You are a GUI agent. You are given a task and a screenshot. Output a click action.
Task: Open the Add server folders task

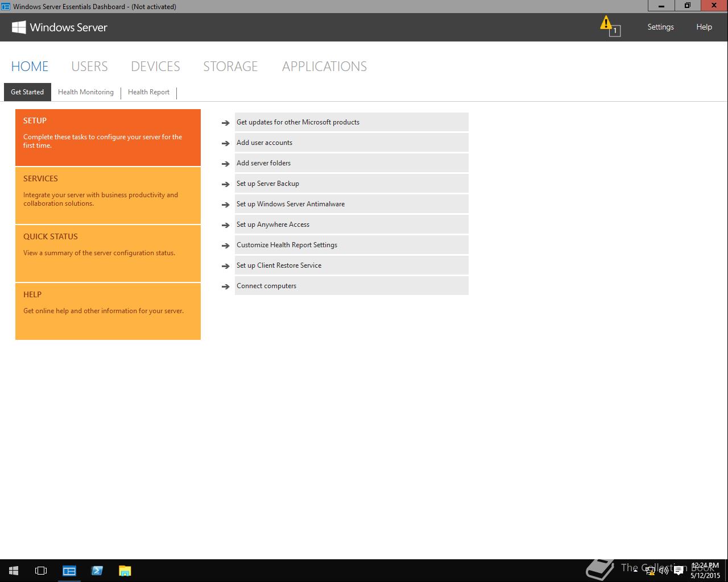(351, 163)
